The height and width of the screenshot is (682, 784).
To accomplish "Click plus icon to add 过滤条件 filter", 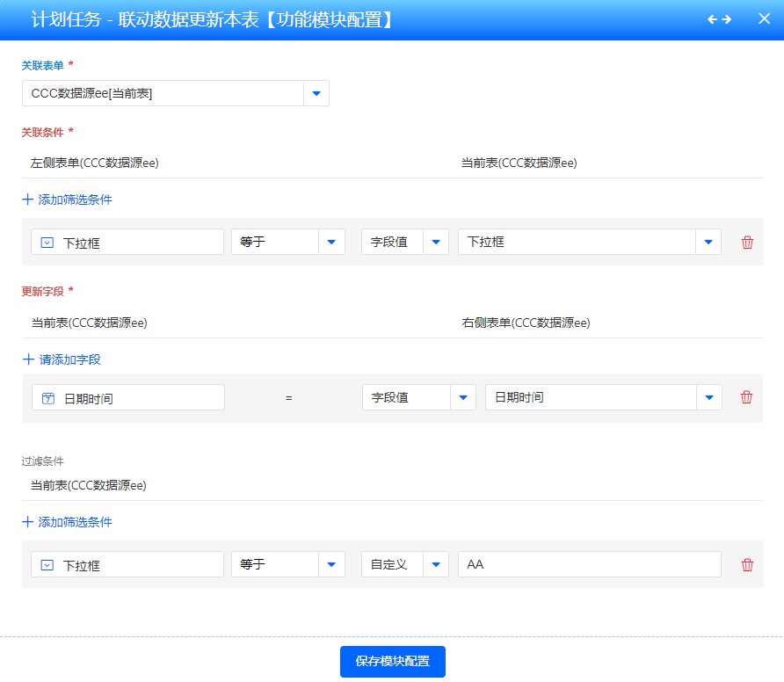I will 28,522.
